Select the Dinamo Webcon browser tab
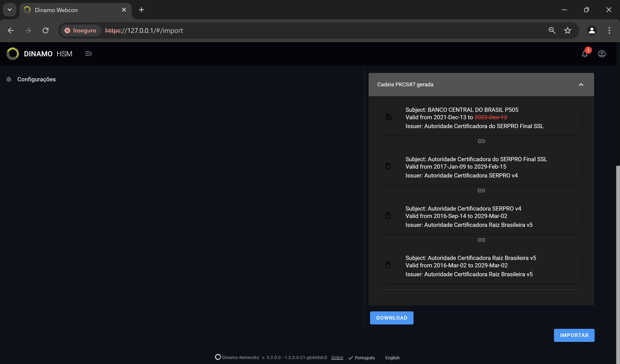 tap(75, 10)
